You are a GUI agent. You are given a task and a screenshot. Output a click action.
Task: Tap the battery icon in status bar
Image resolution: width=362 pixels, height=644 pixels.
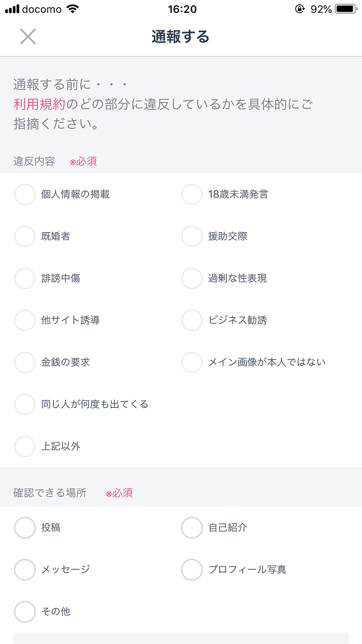click(346, 9)
